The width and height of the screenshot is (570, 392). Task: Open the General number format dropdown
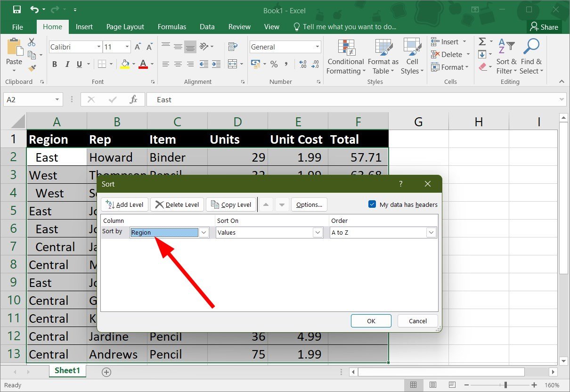318,47
